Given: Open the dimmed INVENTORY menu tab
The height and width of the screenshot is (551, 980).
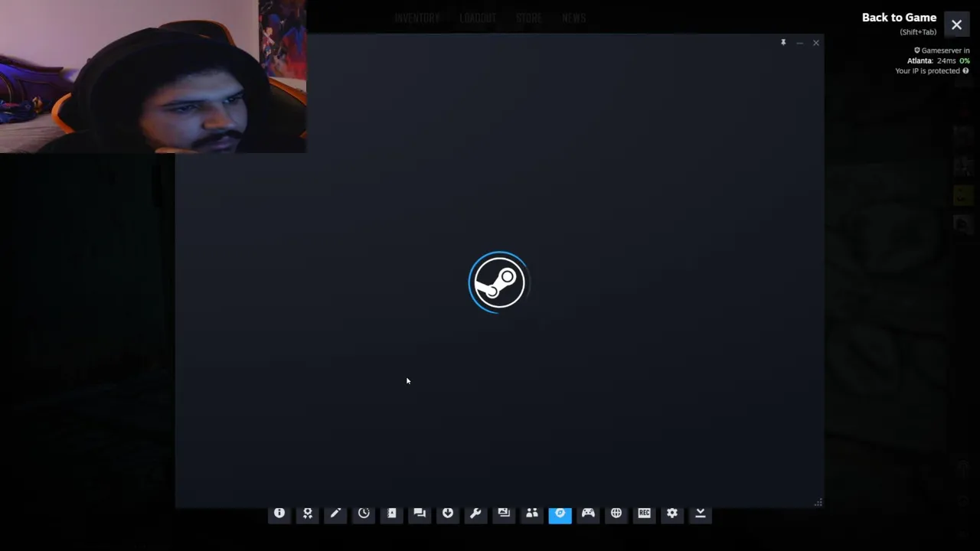Looking at the screenshot, I should pyautogui.click(x=417, y=18).
